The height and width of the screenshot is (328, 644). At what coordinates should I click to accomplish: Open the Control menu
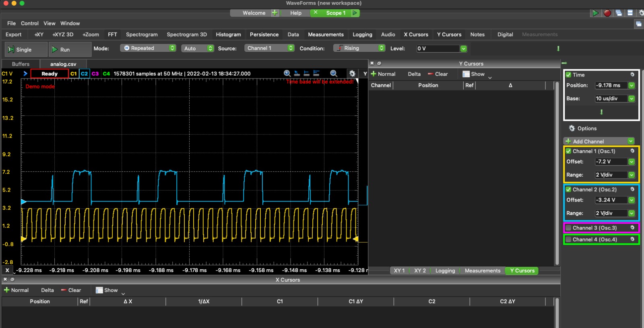click(x=30, y=23)
